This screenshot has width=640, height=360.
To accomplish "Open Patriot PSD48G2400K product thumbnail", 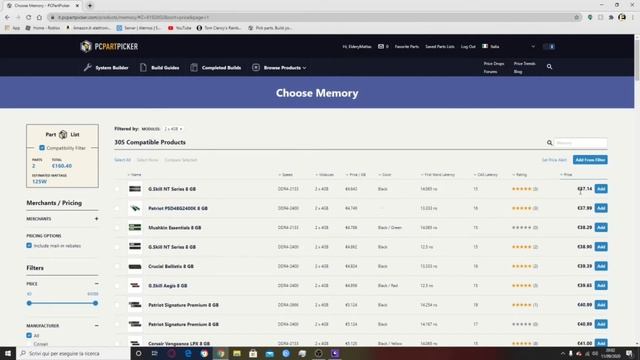I will [x=135, y=208].
